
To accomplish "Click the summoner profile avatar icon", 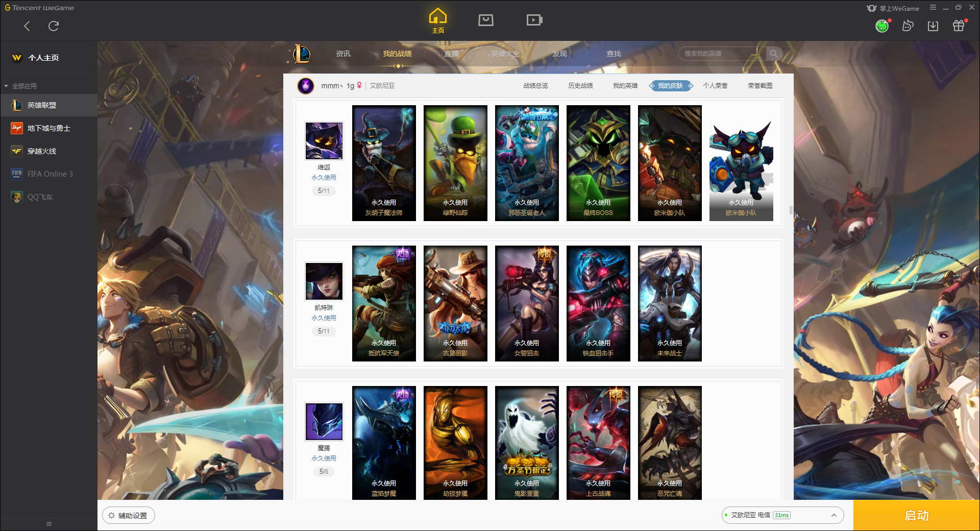I will coord(306,86).
